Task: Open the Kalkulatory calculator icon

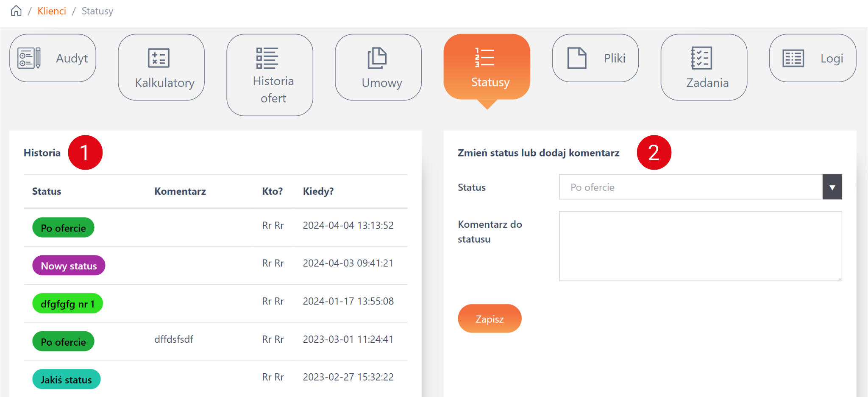Action: [x=159, y=58]
